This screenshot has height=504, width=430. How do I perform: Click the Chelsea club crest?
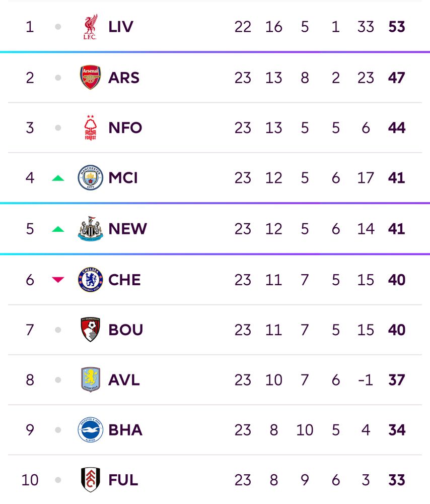pos(91,280)
